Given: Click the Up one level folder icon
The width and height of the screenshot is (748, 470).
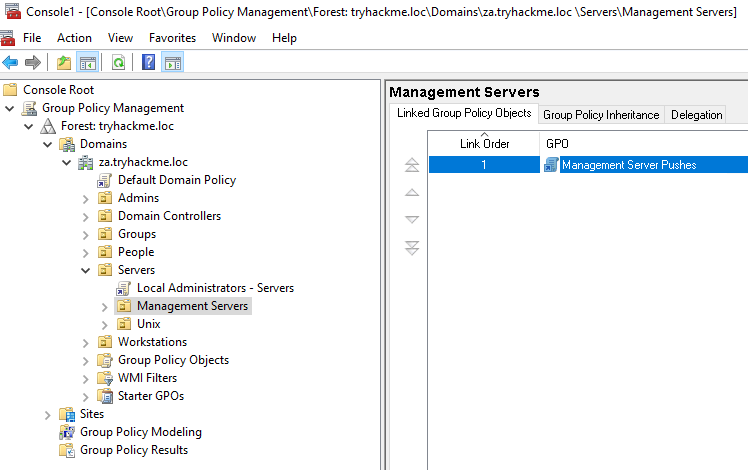Looking at the screenshot, I should (x=64, y=62).
